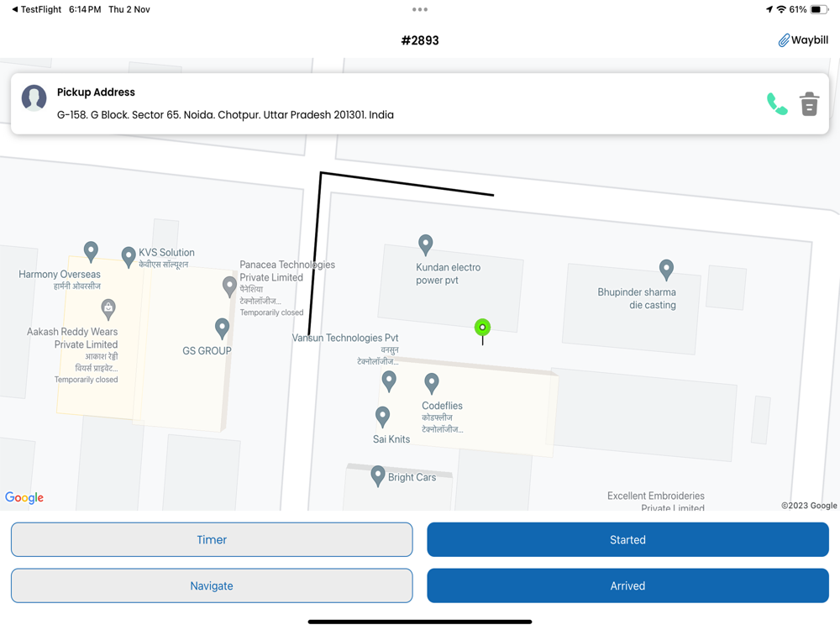Select the Bright Cars map pin
The height and width of the screenshot is (630, 840).
point(378,475)
